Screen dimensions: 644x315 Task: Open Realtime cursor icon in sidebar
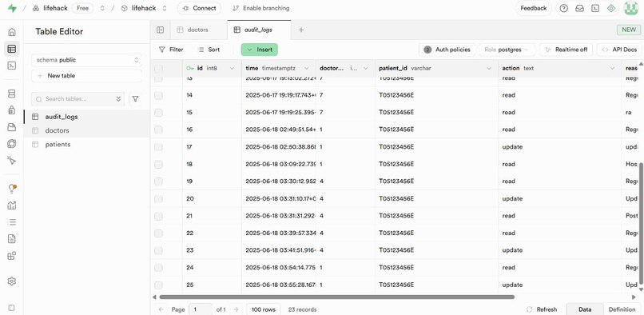[12, 161]
